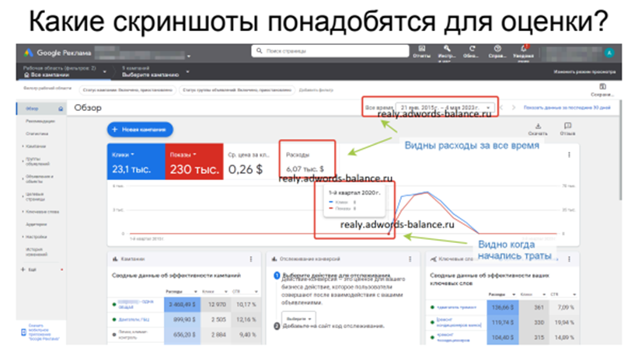638x364 pixels.
Task: Click the page search field
Action: [330, 50]
